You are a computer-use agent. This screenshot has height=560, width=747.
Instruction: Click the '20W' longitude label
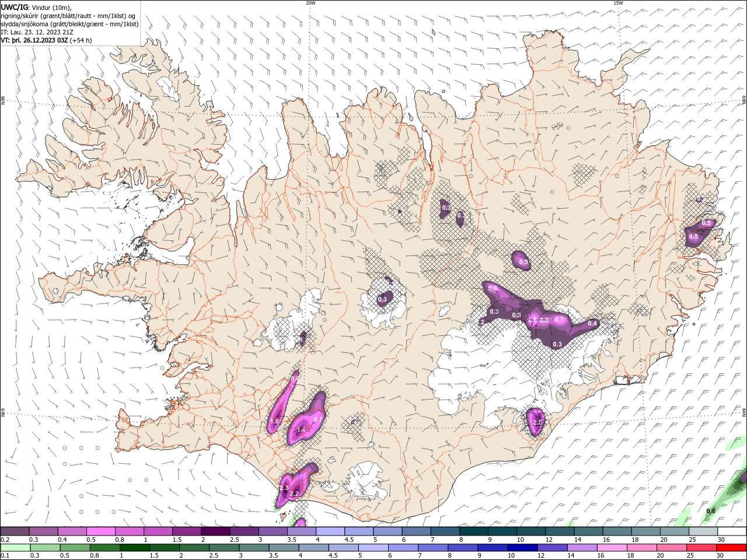click(310, 3)
